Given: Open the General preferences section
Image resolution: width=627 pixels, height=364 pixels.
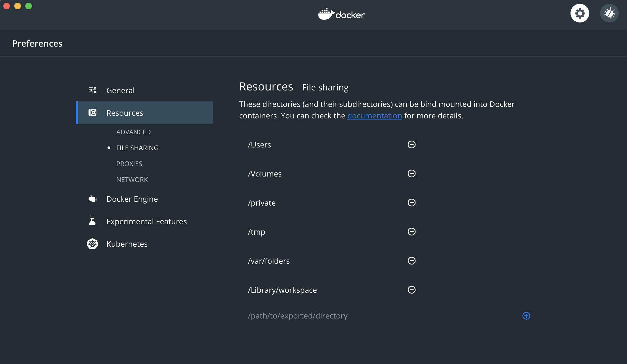Looking at the screenshot, I should click(120, 90).
